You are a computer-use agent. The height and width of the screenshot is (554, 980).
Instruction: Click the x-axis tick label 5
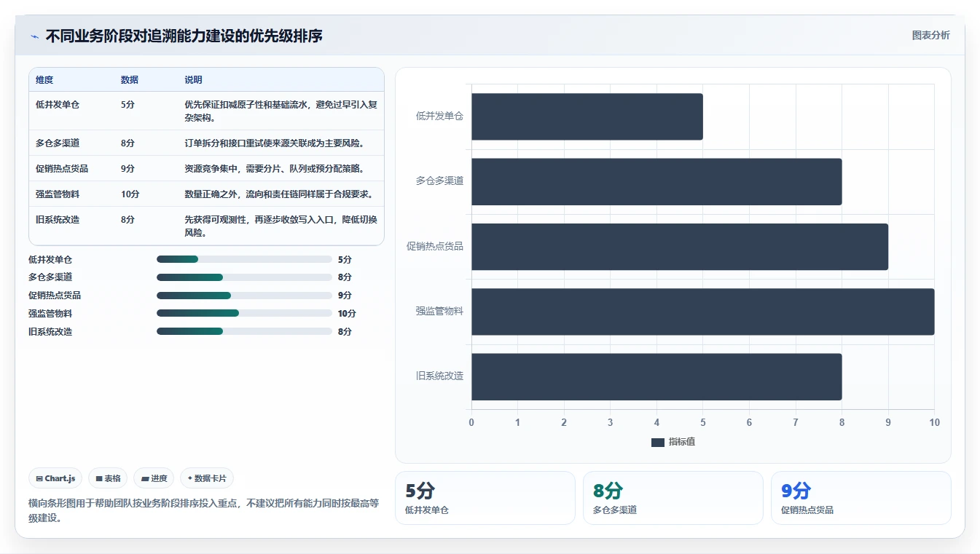tap(703, 422)
